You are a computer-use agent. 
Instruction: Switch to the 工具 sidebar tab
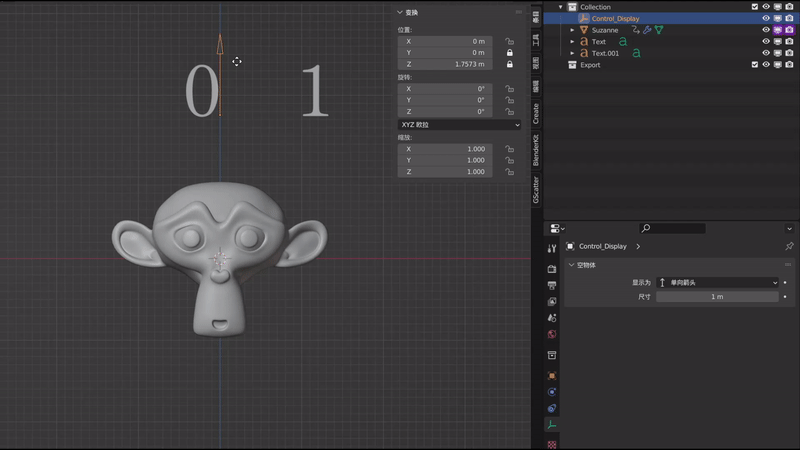536,40
